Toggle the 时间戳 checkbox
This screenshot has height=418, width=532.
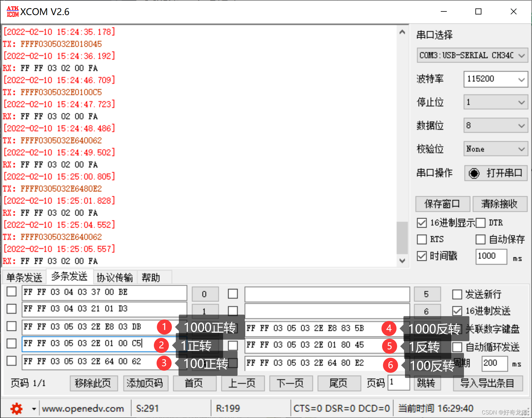pos(422,256)
